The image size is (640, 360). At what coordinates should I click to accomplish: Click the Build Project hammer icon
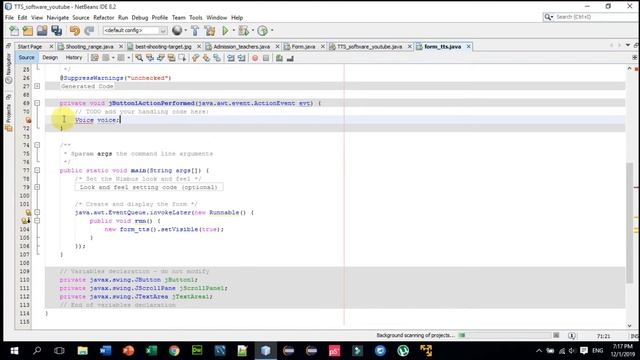pyautogui.click(x=195, y=31)
